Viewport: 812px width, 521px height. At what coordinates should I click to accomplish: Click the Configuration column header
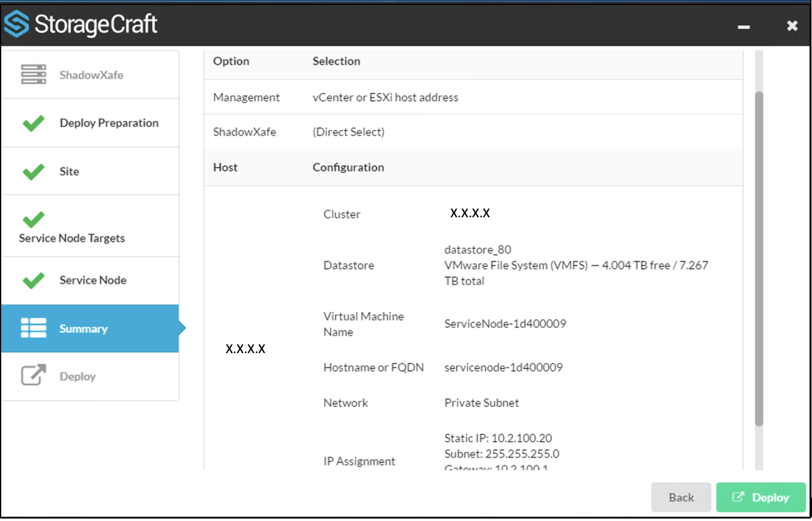[x=348, y=167]
